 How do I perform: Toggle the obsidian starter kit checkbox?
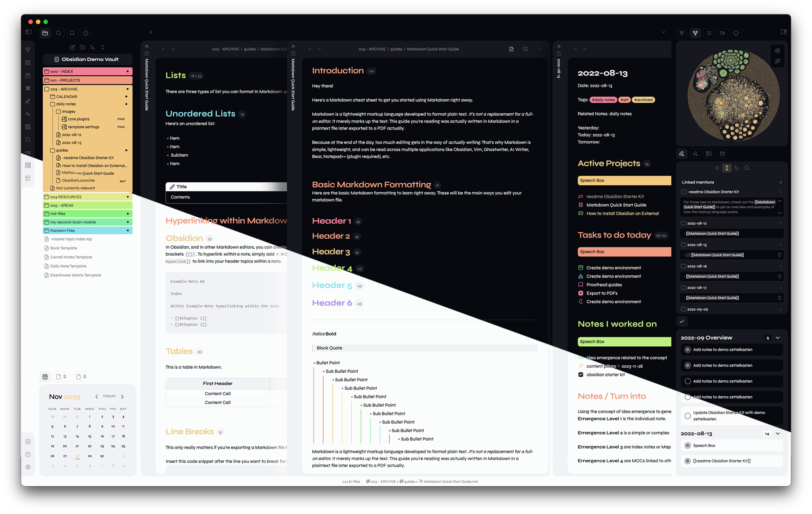click(x=581, y=375)
